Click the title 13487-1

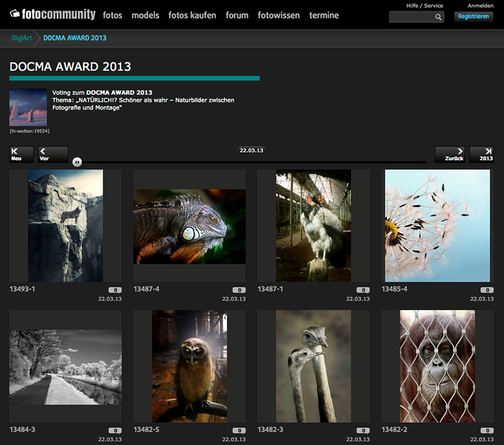pyautogui.click(x=270, y=289)
